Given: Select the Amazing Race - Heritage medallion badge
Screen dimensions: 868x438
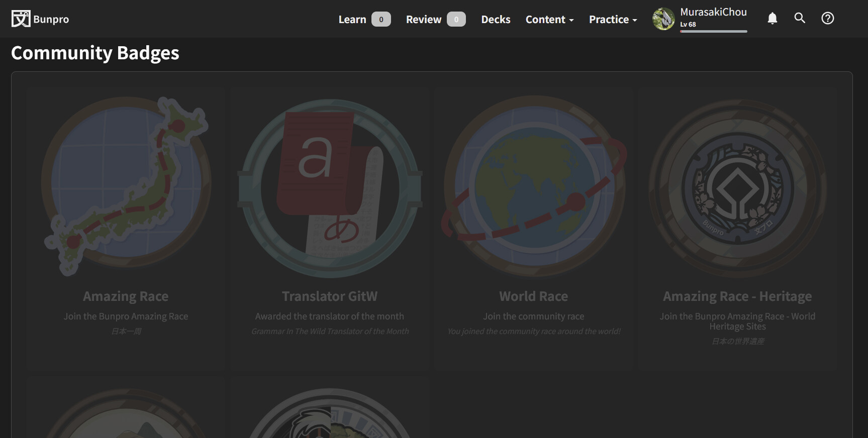Looking at the screenshot, I should pos(737,188).
